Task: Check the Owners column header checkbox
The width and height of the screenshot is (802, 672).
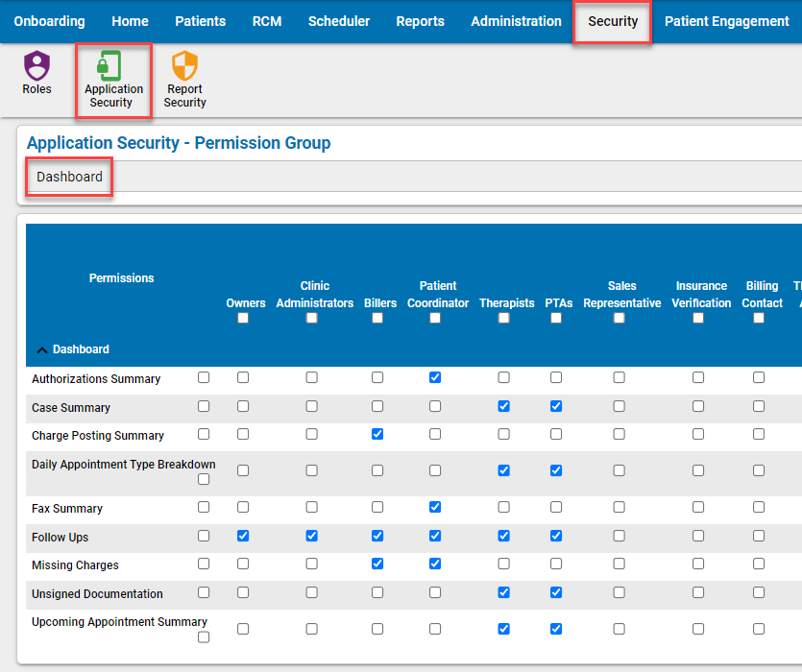Action: pos(244,318)
